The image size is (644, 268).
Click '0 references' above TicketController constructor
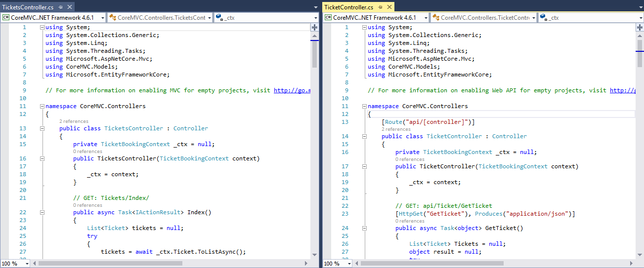(x=410, y=159)
